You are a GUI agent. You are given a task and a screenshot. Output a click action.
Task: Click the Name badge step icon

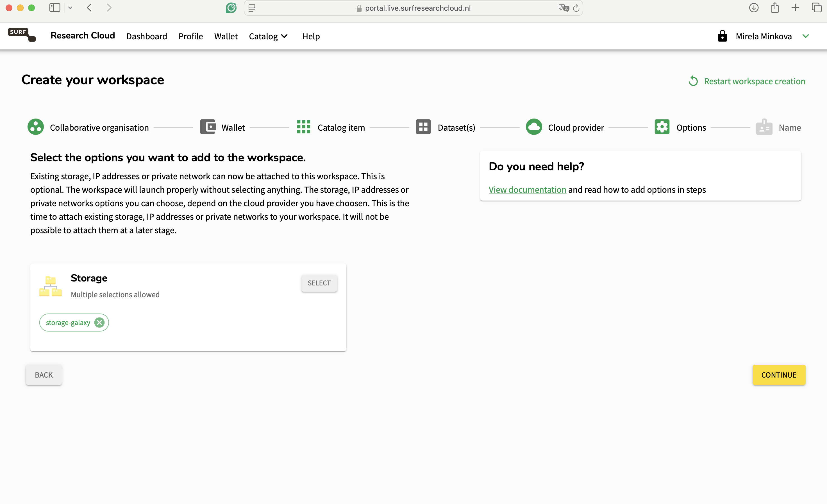[764, 127]
